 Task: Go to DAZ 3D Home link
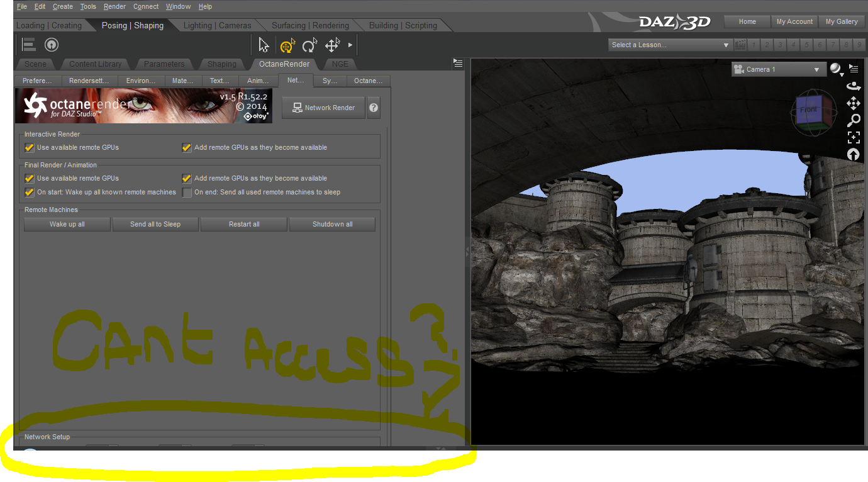click(747, 21)
